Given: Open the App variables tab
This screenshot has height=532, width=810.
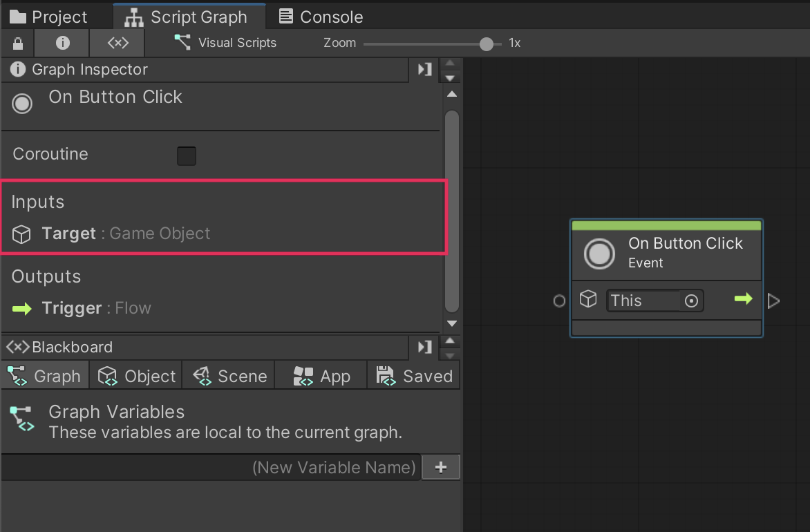Looking at the screenshot, I should [321, 376].
